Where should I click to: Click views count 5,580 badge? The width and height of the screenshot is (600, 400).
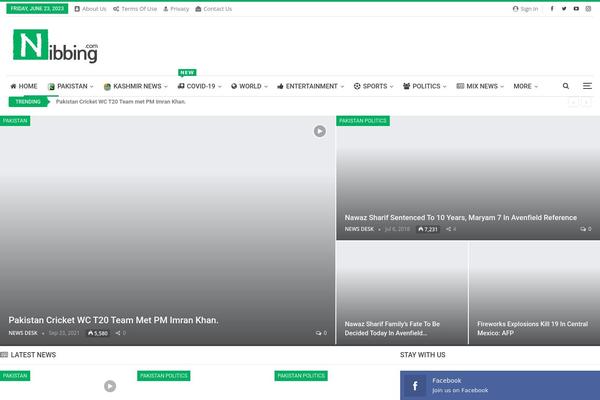point(98,333)
